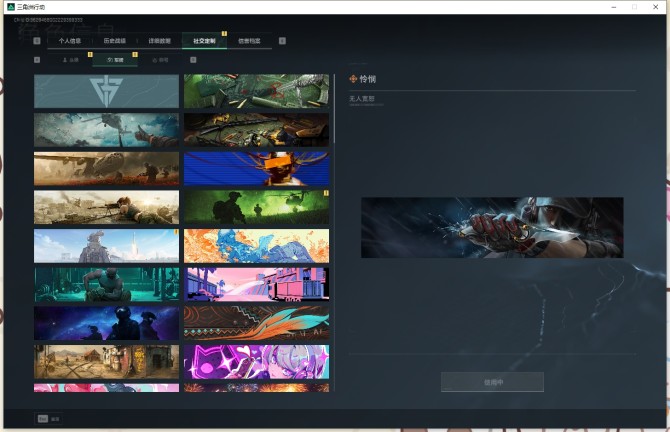The width and height of the screenshot is (670, 432).
Task: Click the yellow badge on the avatar sub-tab
Action: pos(90,54)
